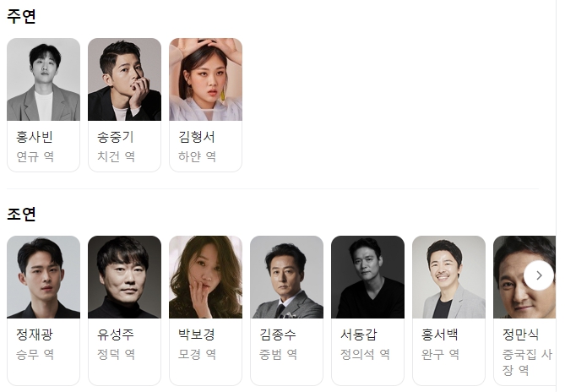Select 김종수 cast photo
This screenshot has height=392, width=565.
tap(287, 277)
